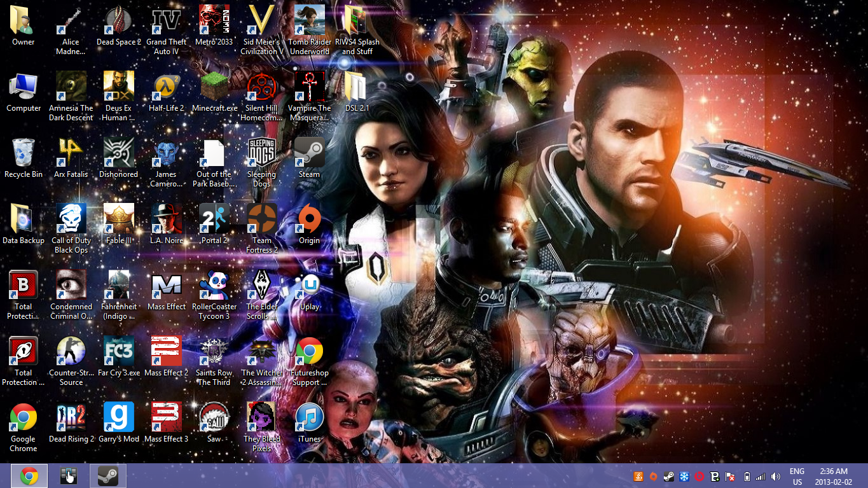Switch input language via ENG US
Image resolution: width=868 pixels, height=488 pixels.
pyautogui.click(x=797, y=477)
